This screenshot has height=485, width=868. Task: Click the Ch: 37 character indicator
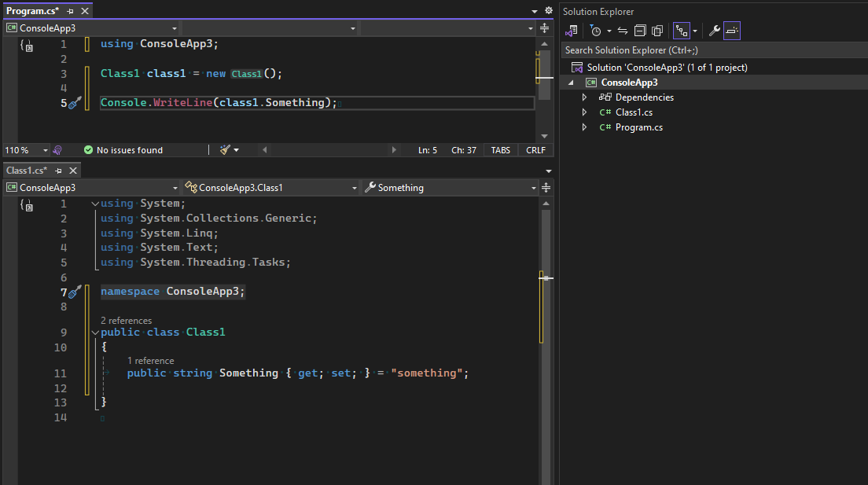tap(464, 150)
